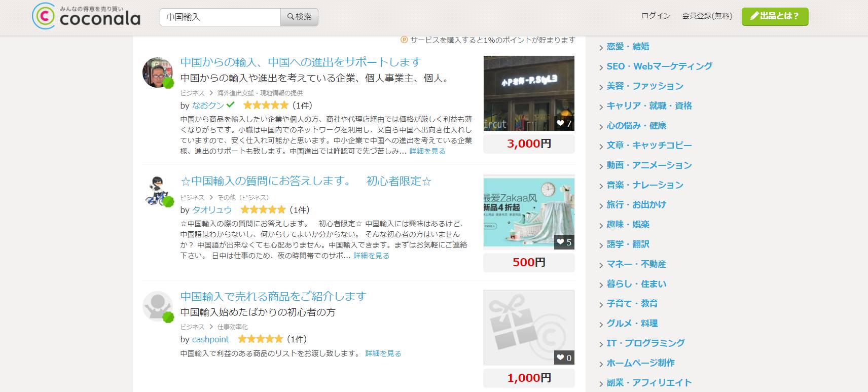Select category 暮らし・住まい
The image size is (868, 392).
(x=636, y=284)
